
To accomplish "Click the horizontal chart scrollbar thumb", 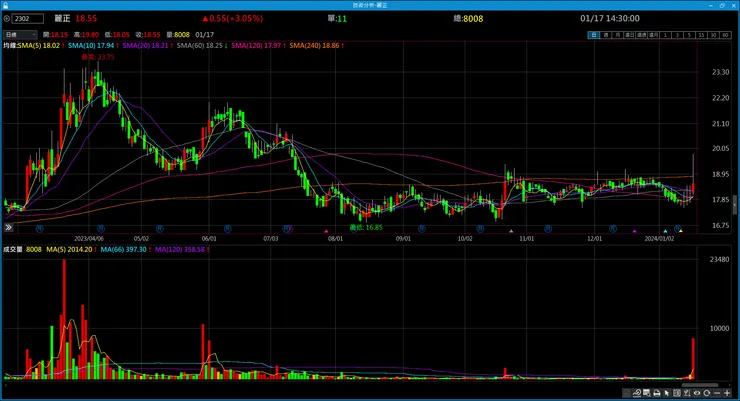I will [700, 385].
